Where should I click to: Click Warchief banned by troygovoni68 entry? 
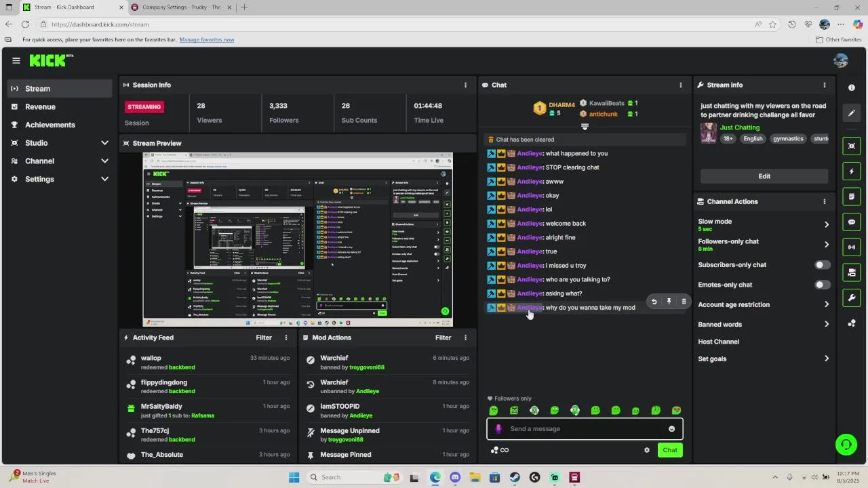[x=388, y=363]
